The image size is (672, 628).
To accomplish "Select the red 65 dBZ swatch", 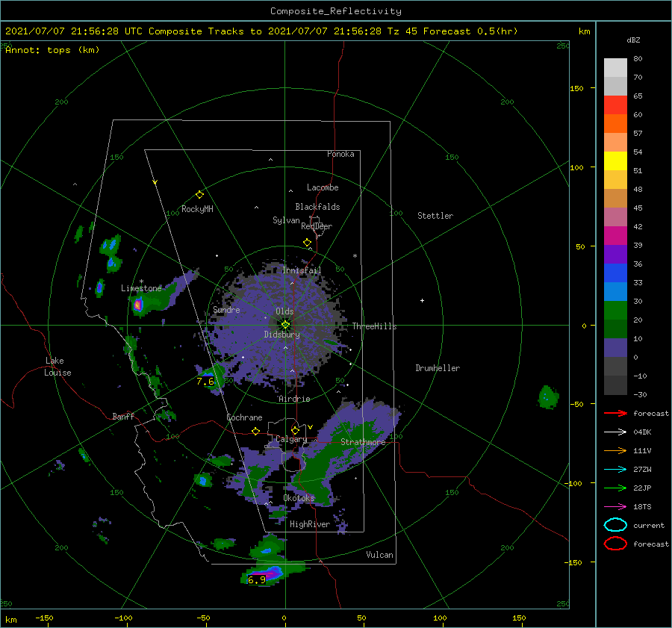I will click(615, 105).
